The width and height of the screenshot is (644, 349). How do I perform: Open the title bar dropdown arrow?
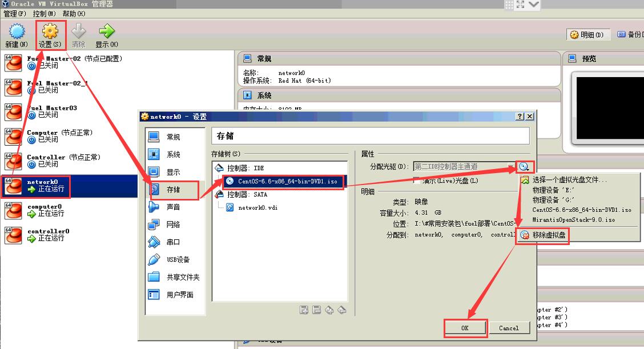pyautogui.click(x=534, y=5)
